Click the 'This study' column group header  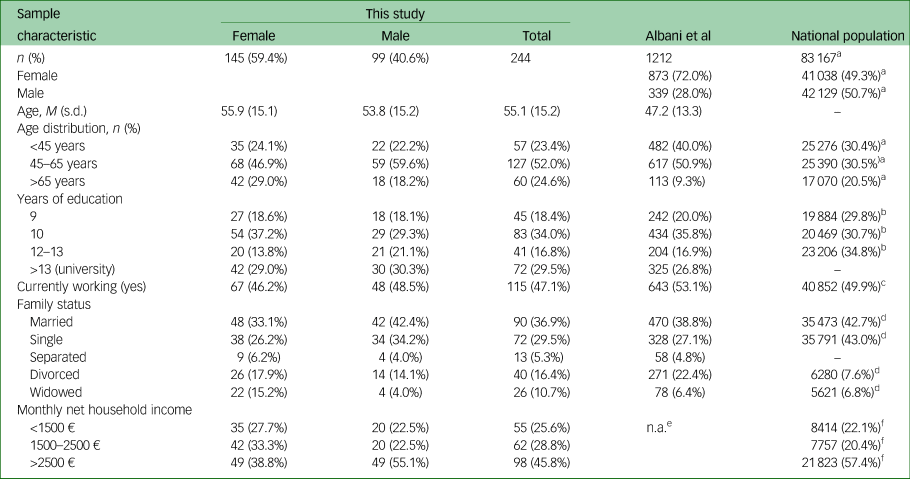(395, 13)
